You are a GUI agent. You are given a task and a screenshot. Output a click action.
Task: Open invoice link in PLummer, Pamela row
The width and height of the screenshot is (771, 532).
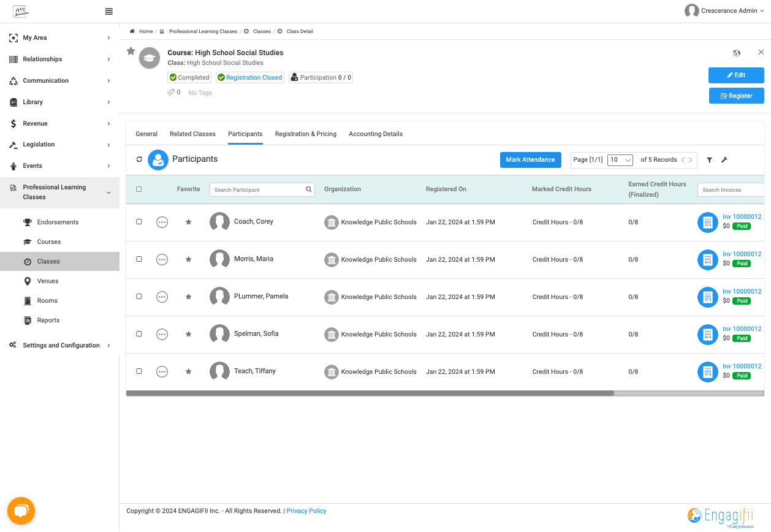(742, 292)
